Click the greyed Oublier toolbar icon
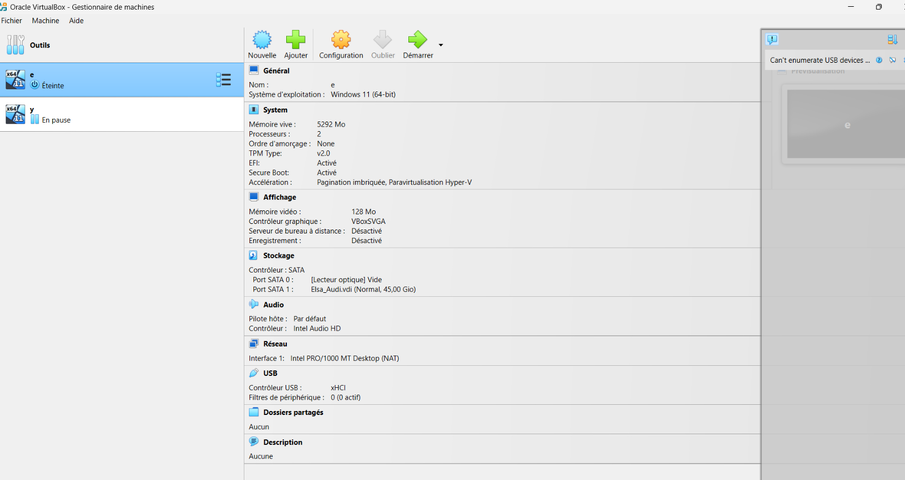 382,40
